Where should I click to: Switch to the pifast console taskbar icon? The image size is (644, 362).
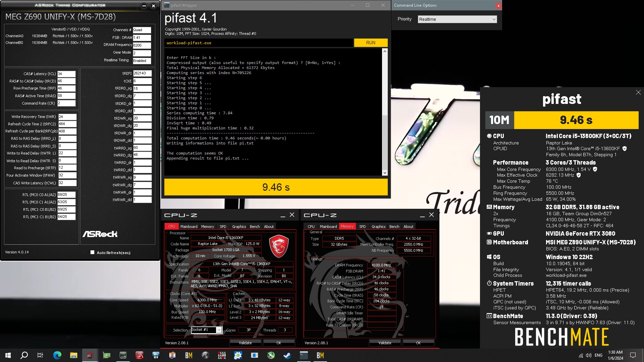tap(304, 355)
